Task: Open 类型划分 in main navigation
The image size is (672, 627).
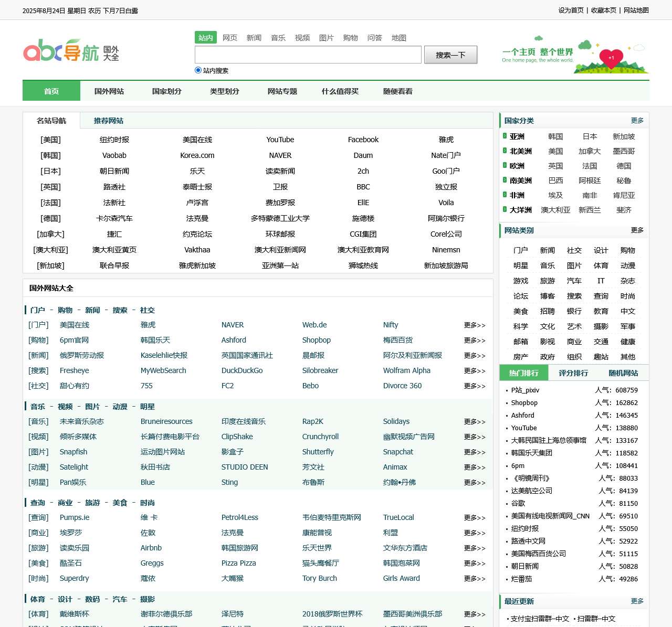Action: click(225, 91)
